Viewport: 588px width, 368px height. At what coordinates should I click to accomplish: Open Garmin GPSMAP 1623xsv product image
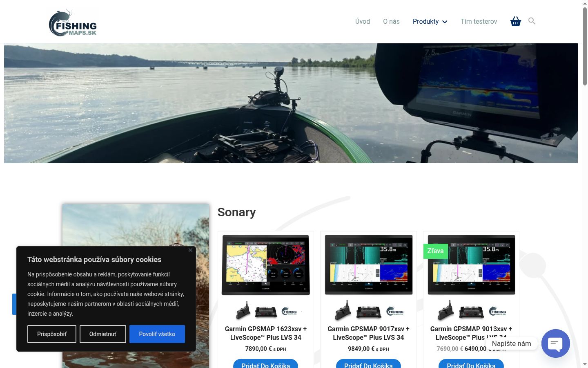tap(266, 277)
